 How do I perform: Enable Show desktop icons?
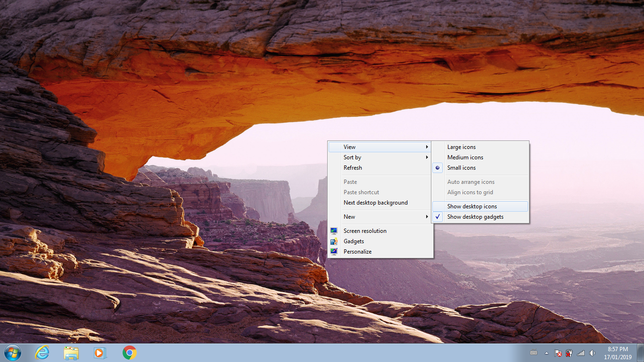471,206
